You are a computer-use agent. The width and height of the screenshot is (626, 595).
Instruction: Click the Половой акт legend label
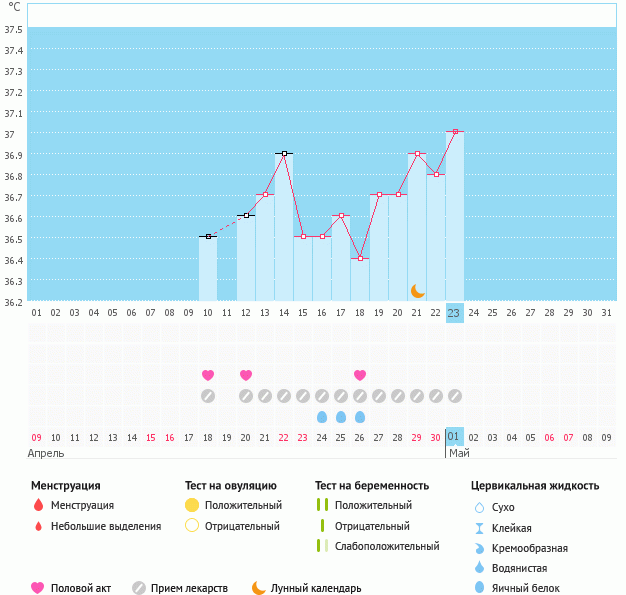(x=84, y=588)
